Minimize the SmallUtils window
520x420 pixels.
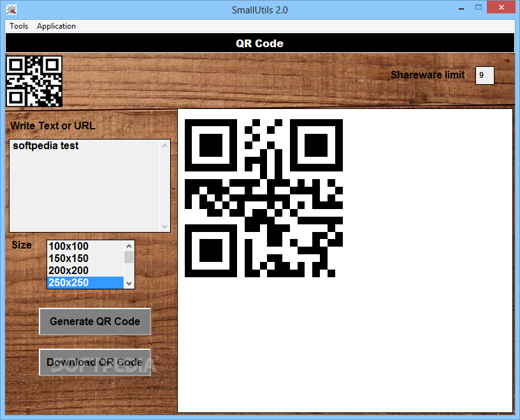point(461,8)
